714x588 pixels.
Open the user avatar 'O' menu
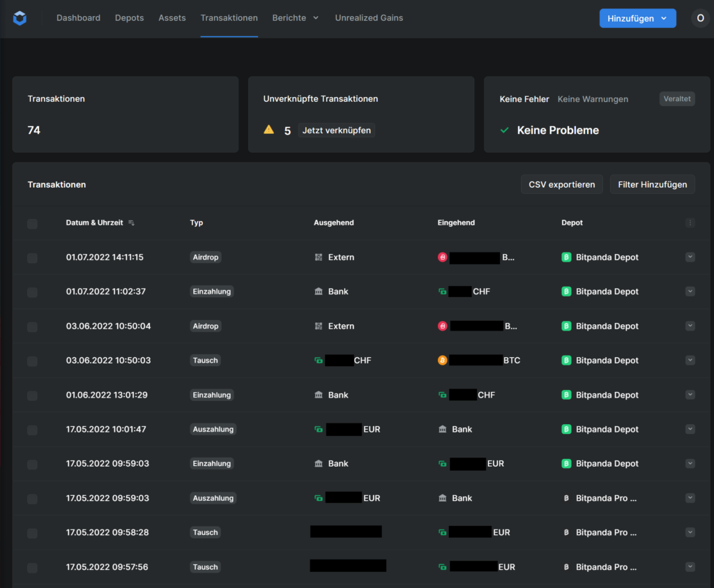[x=700, y=18]
